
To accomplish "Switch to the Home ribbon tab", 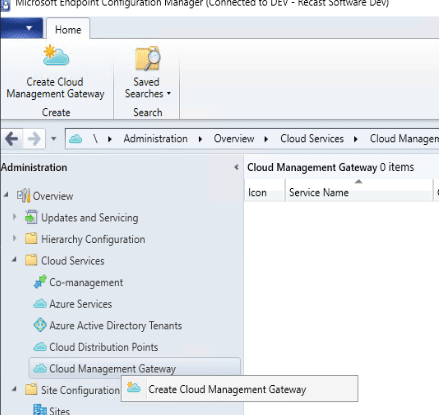I will (x=68, y=30).
